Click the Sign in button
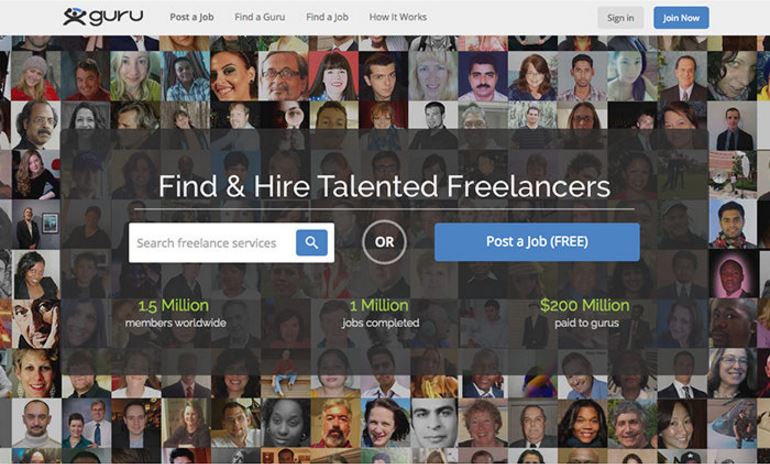Viewport: 770px width, 464px height. [621, 18]
